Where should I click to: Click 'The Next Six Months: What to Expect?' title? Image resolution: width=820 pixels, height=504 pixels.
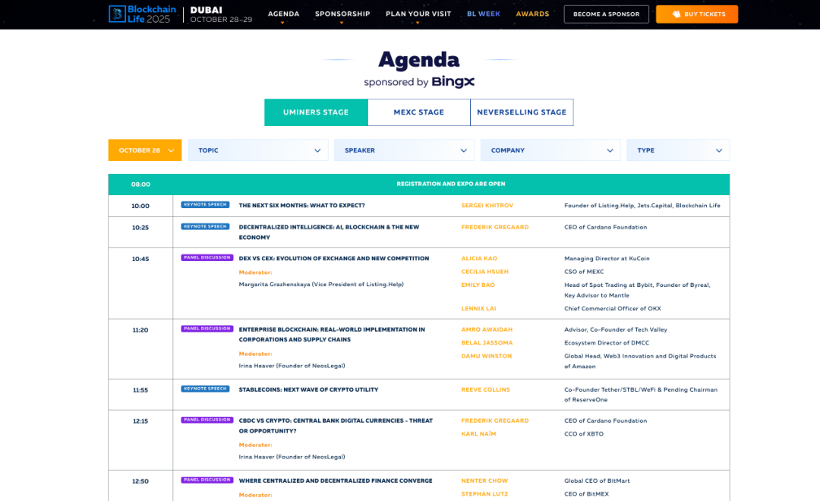[x=301, y=206]
